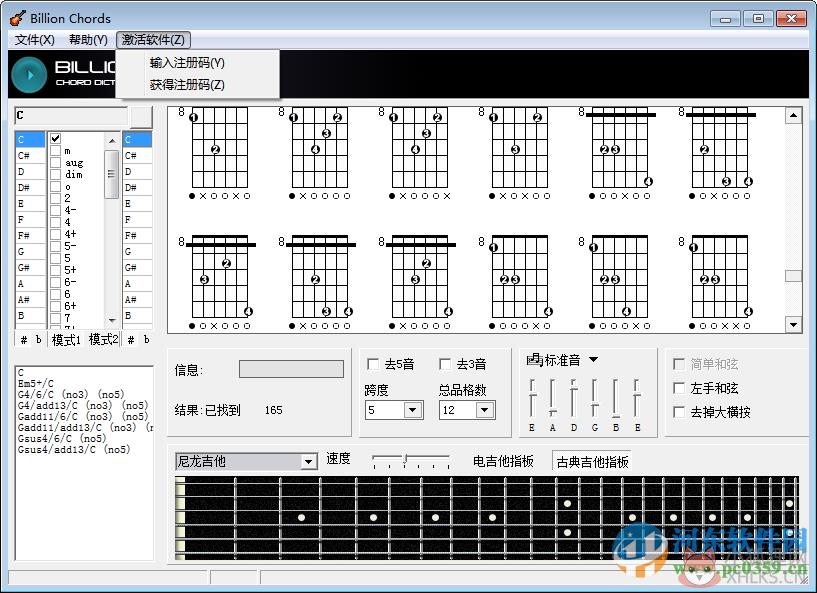Viewport: 817px width, 593px height.
Task: Click the scrollbar thumb of chord diagrams
Action: (793, 276)
